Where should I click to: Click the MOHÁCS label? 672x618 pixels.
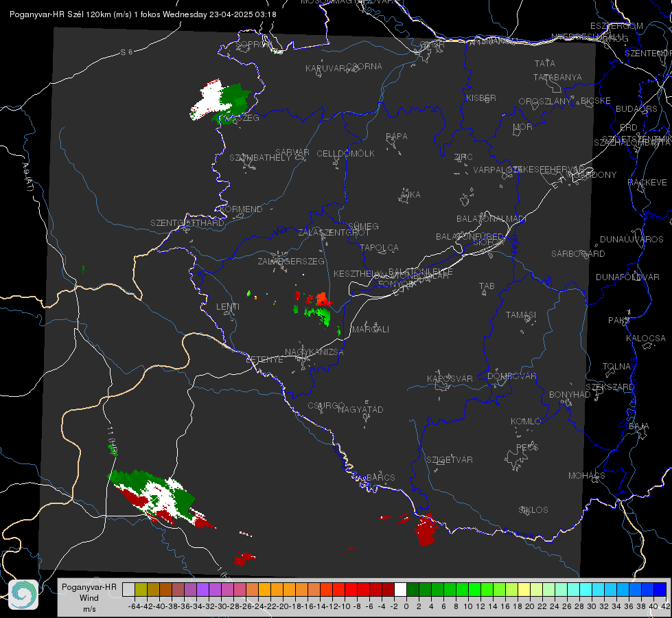(586, 476)
